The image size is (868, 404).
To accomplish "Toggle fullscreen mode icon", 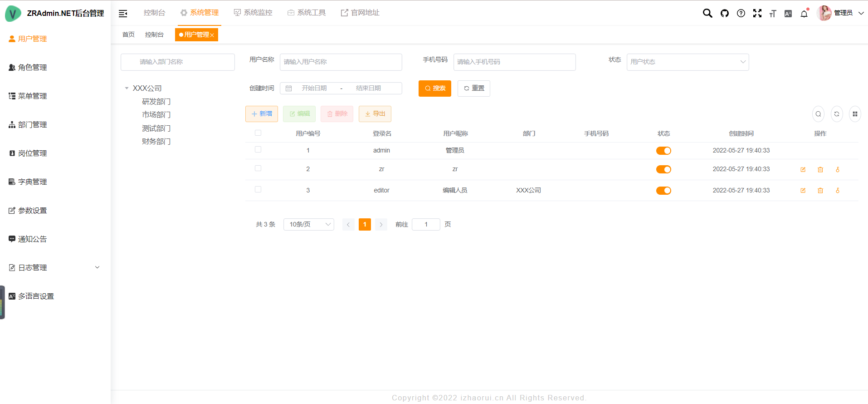I will 757,13.
